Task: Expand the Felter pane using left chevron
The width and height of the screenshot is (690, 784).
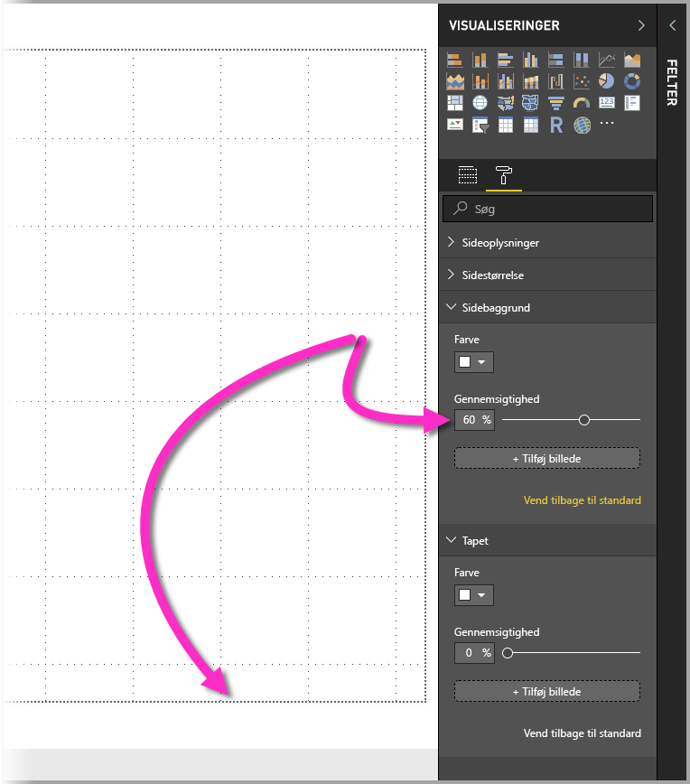Action: pyautogui.click(x=673, y=25)
